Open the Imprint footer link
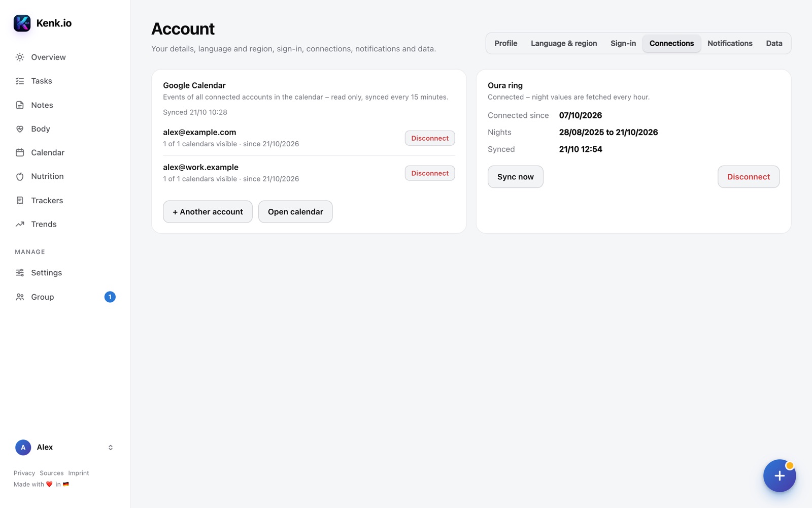The width and height of the screenshot is (812, 508). click(79, 473)
